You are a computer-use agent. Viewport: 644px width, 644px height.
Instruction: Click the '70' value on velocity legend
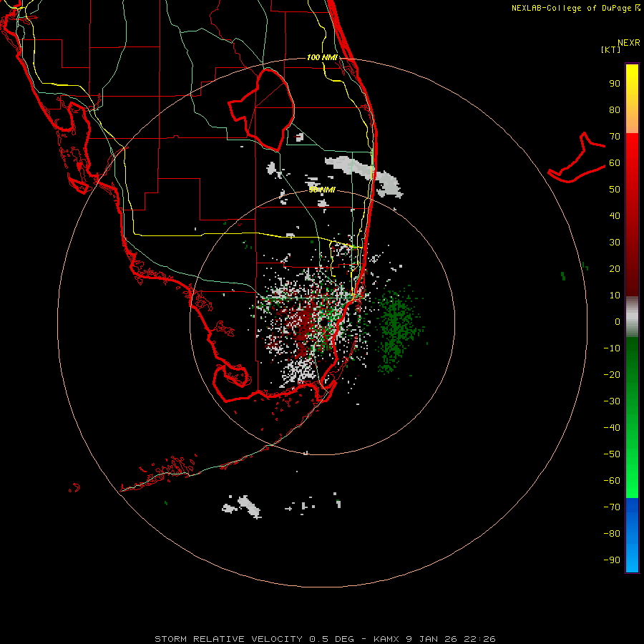point(615,137)
